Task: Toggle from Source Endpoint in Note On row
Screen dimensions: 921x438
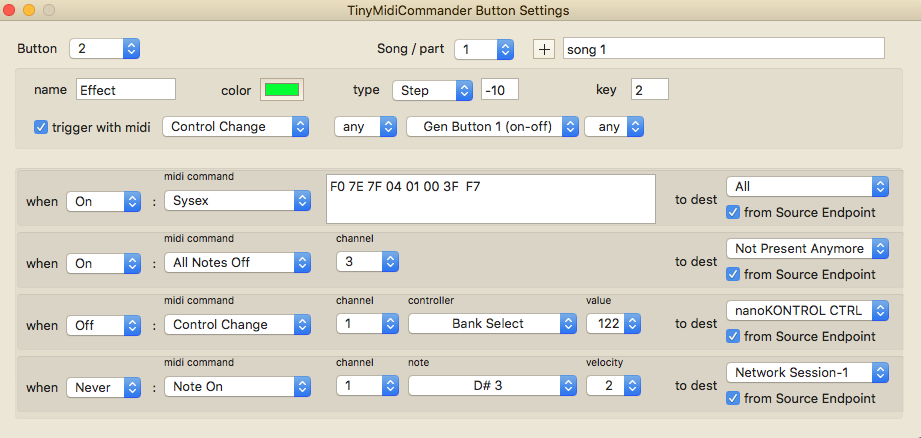Action: point(733,398)
